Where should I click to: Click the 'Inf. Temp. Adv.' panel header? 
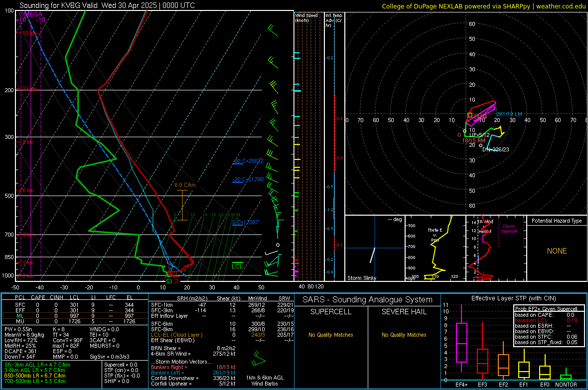click(x=334, y=20)
